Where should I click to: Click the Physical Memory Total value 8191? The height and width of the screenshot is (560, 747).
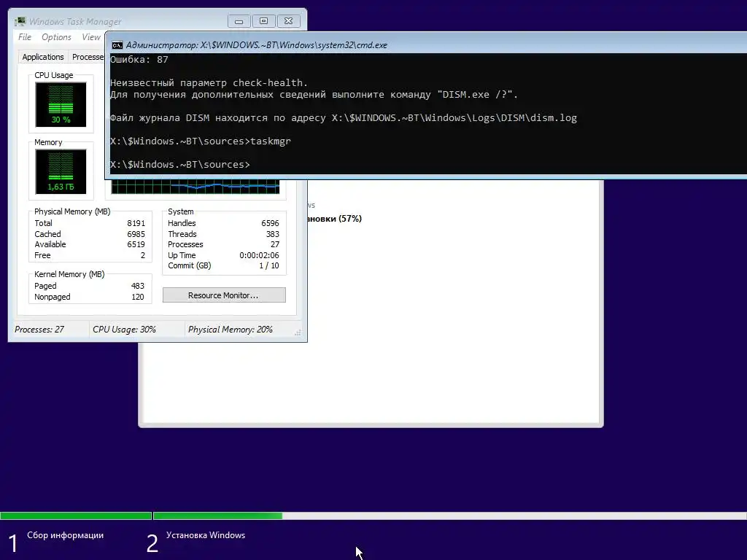pyautogui.click(x=136, y=223)
